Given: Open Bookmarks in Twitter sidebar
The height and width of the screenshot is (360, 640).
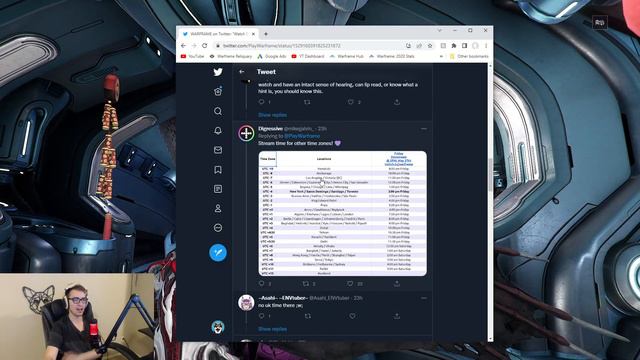Looking at the screenshot, I should tap(218, 169).
